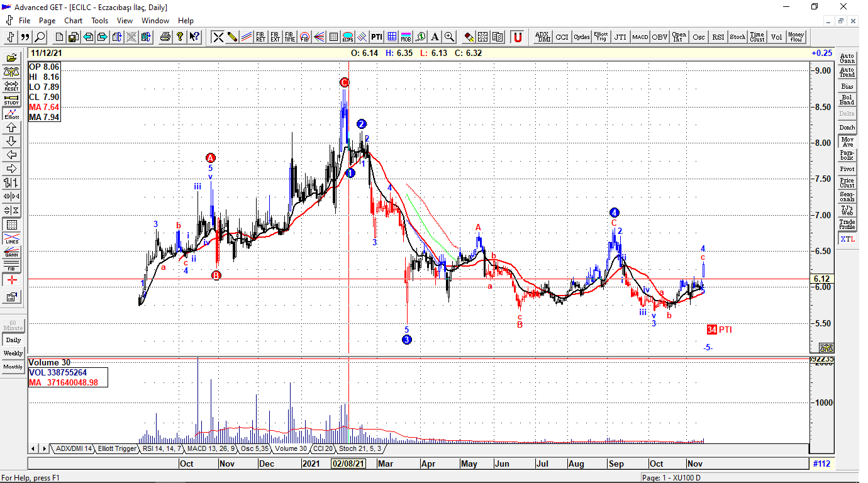Switch to Elliott Trigger tab

click(x=116, y=449)
